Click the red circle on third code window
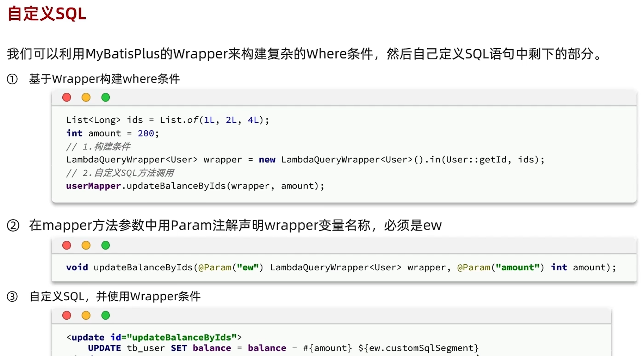Viewport: 644px width, 356px height. click(67, 315)
